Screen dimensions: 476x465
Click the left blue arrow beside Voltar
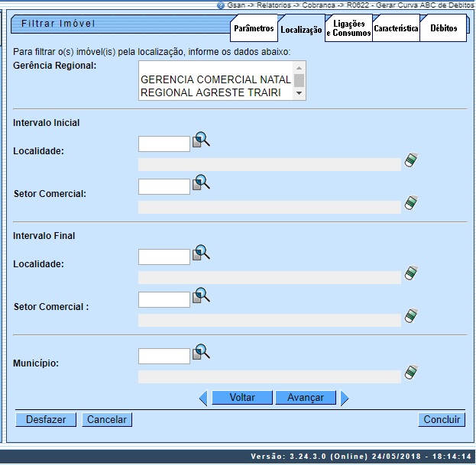click(203, 398)
